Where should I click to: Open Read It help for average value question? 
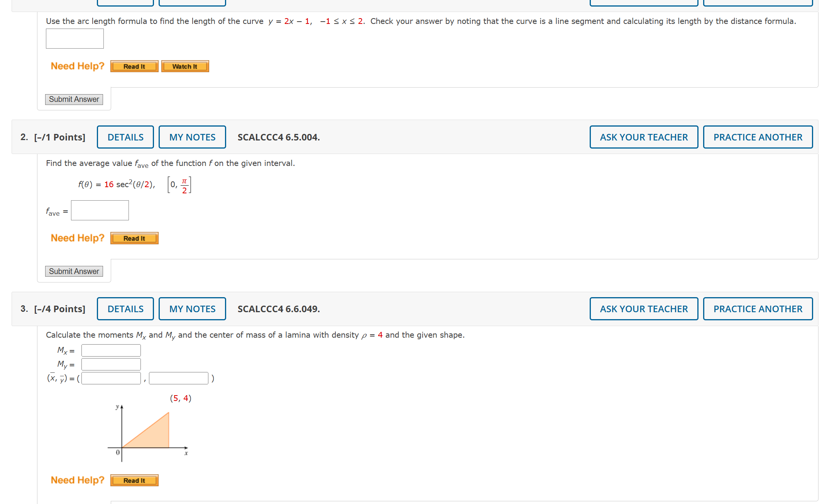coord(134,238)
